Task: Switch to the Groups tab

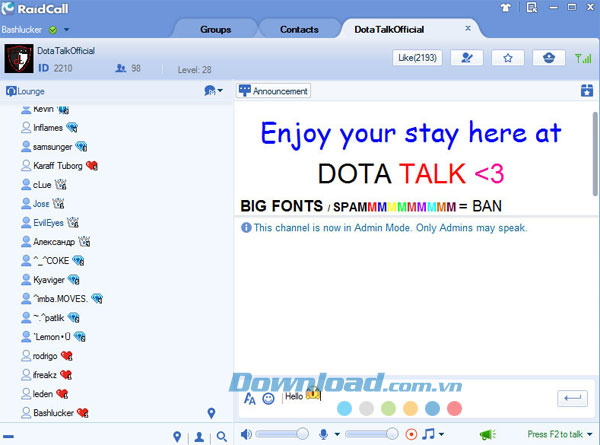Action: pos(216,29)
